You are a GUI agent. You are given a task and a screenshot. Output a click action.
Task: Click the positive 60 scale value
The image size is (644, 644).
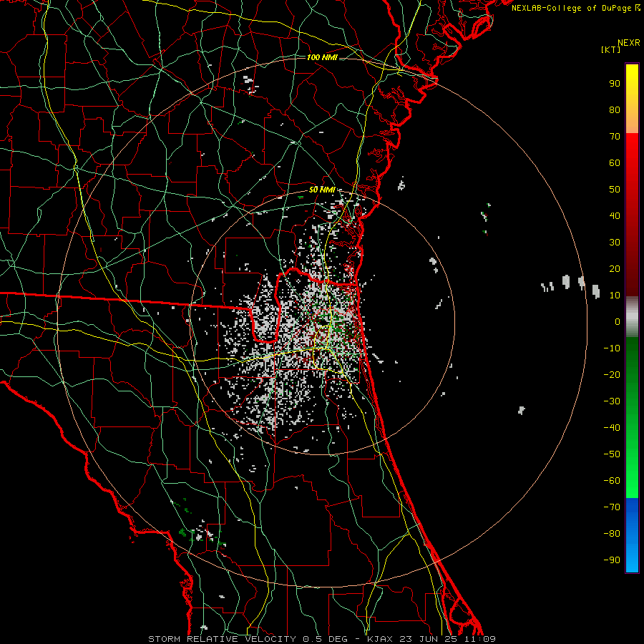[x=615, y=163]
